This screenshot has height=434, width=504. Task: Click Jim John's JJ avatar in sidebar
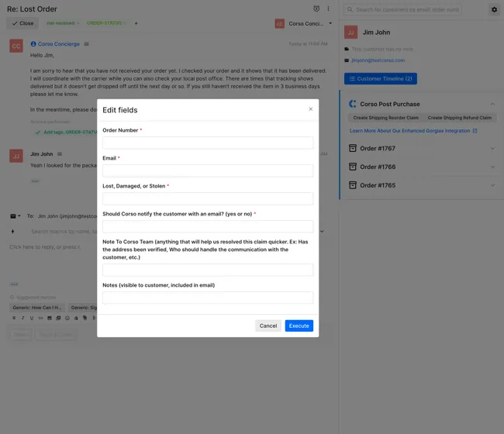pyautogui.click(x=350, y=33)
